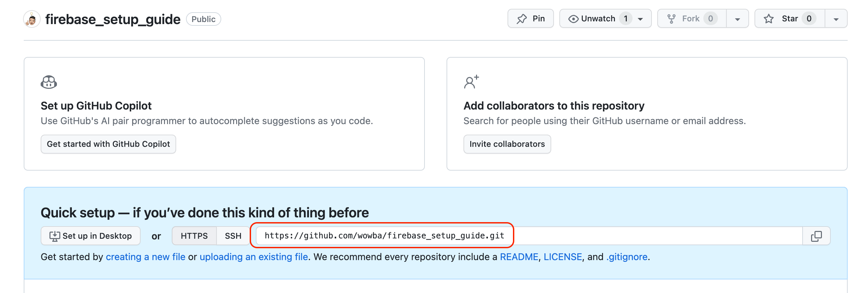Open the Unwatch dropdown caret
Viewport: 868px width, 293px height.
tap(640, 19)
